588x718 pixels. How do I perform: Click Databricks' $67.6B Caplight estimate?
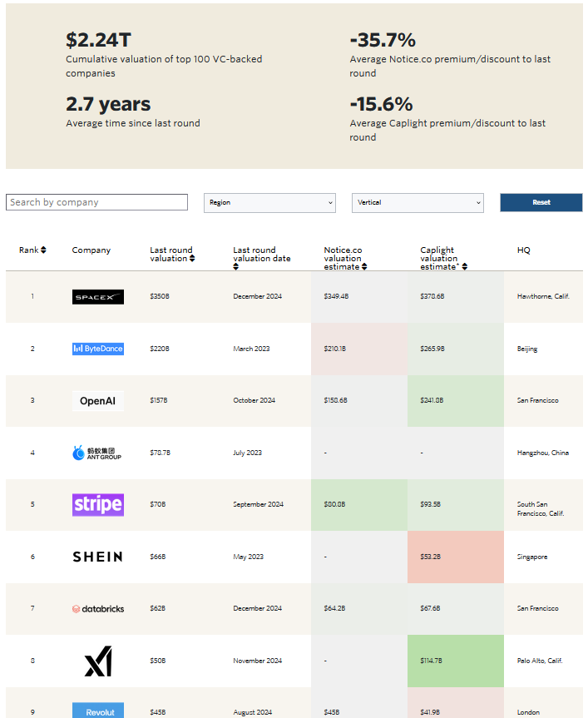[430, 608]
